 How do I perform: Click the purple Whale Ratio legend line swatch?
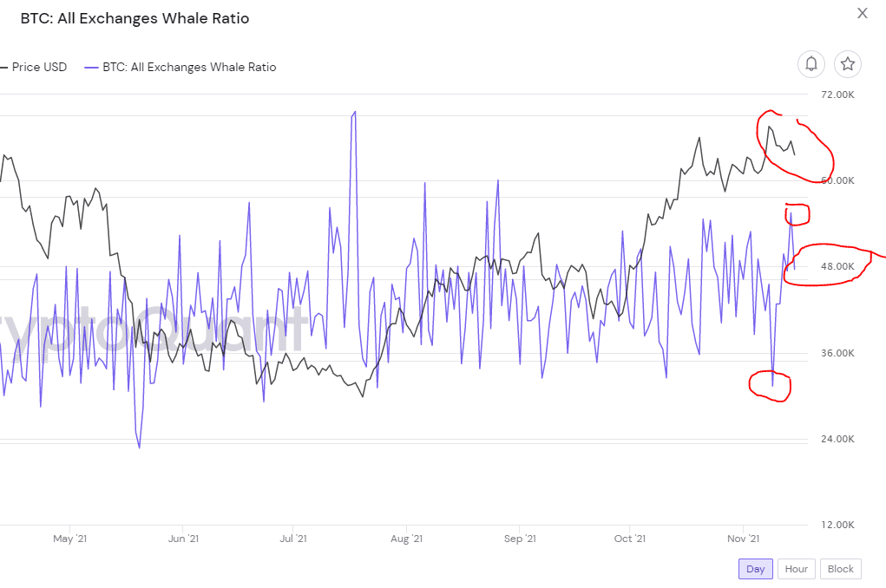click(90, 67)
